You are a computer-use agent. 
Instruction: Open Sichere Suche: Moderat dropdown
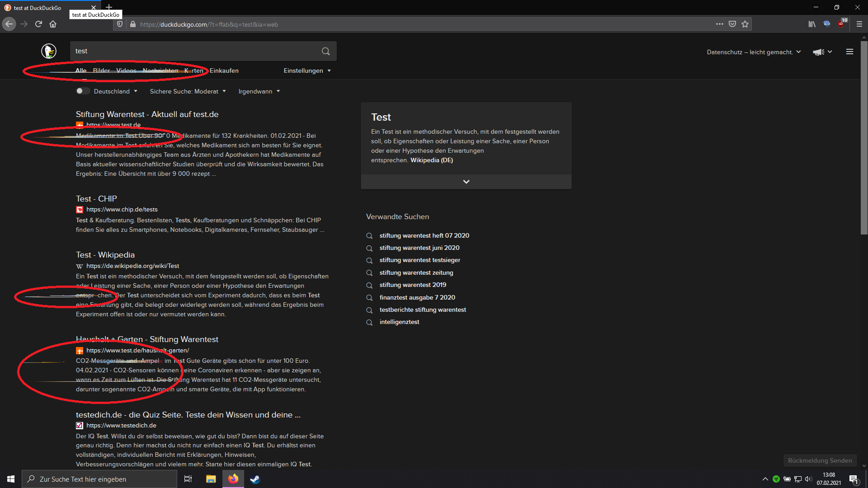188,91
